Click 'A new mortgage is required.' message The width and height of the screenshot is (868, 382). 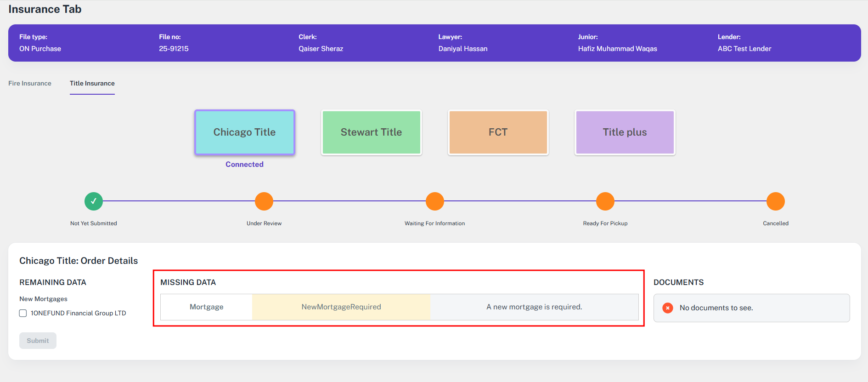point(534,307)
